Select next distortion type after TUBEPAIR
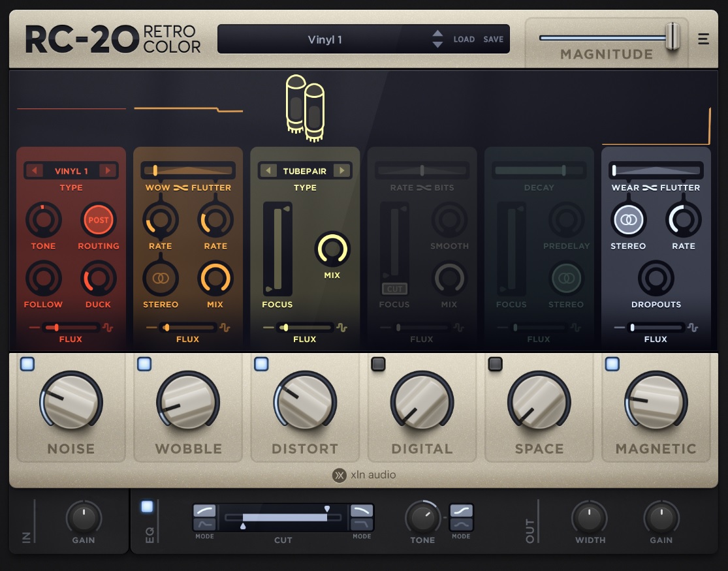This screenshot has height=571, width=728. coord(341,170)
